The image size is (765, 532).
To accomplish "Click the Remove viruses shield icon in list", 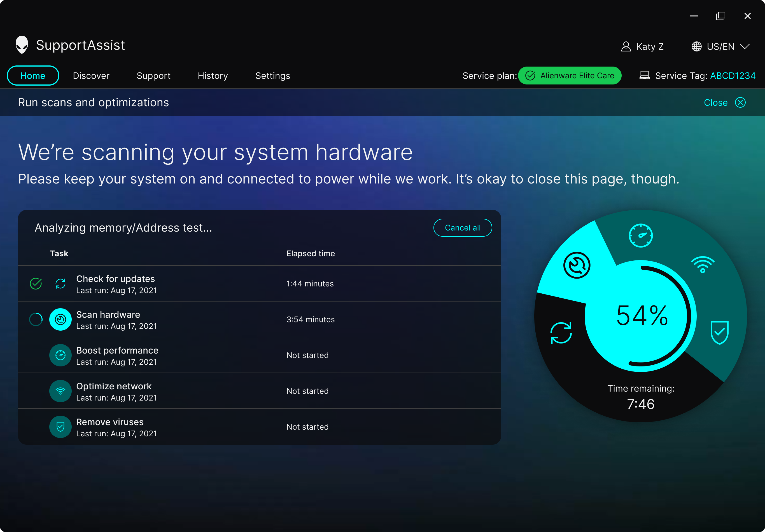I will [x=60, y=427].
